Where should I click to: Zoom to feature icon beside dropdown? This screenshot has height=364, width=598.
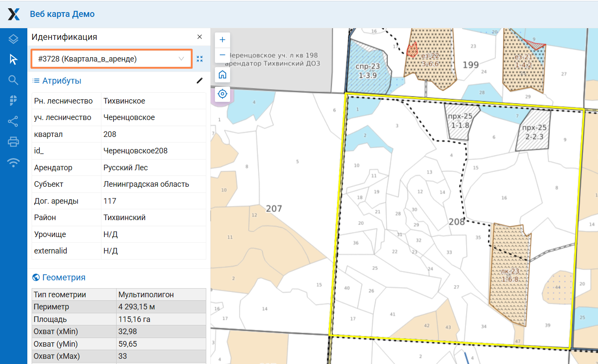point(199,59)
